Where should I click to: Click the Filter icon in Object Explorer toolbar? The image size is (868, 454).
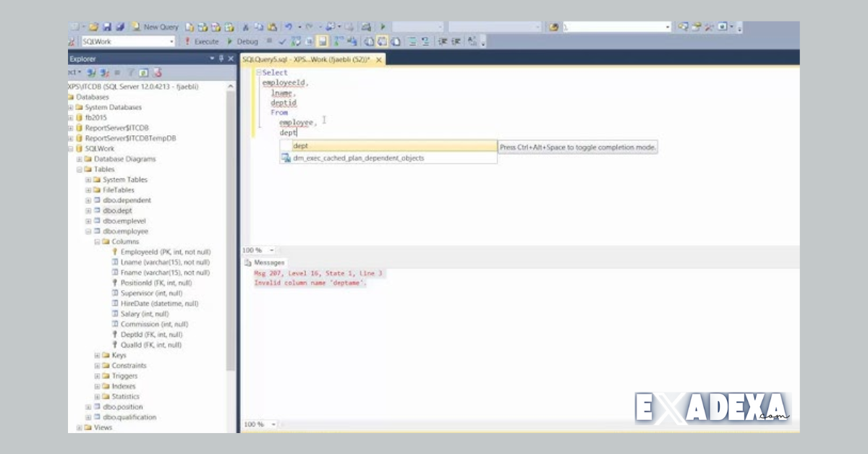[x=131, y=72]
